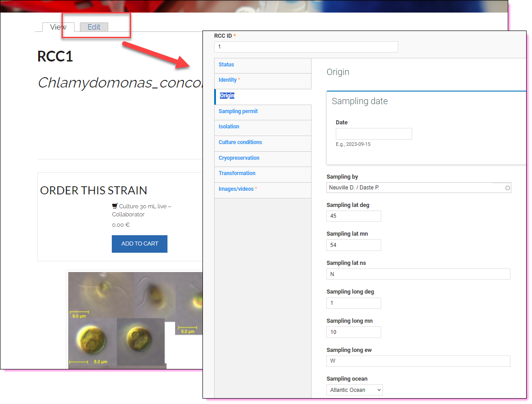532x404 pixels.
Task: Open the Images/videos section
Action: click(x=236, y=189)
